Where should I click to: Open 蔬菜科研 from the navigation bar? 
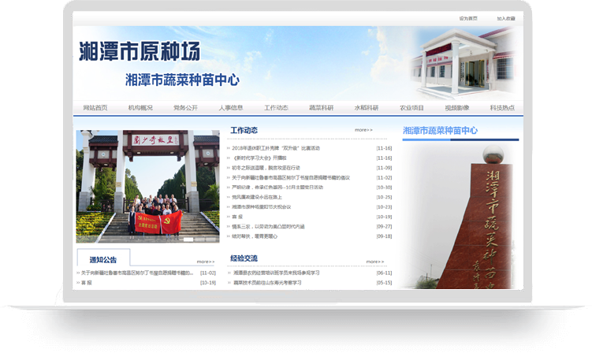pos(321,108)
